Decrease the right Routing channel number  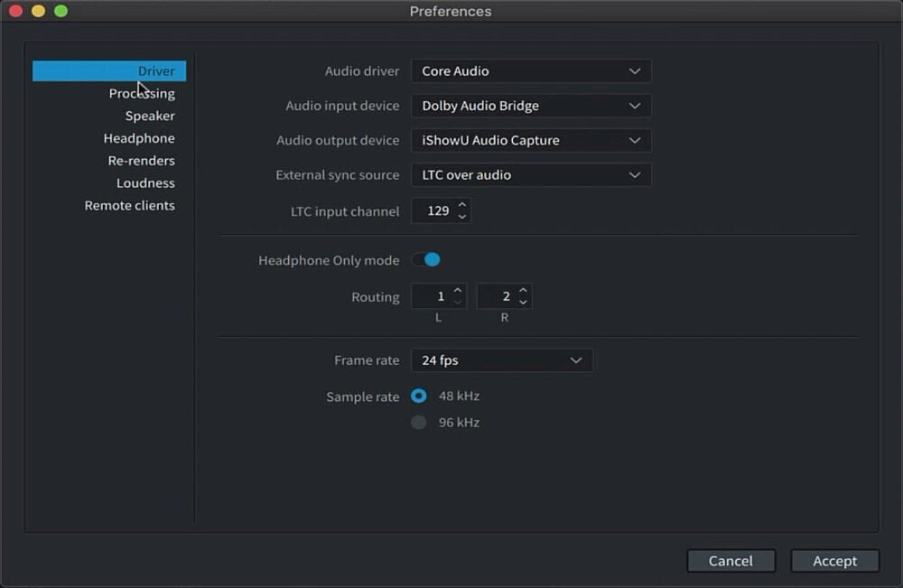526,300
